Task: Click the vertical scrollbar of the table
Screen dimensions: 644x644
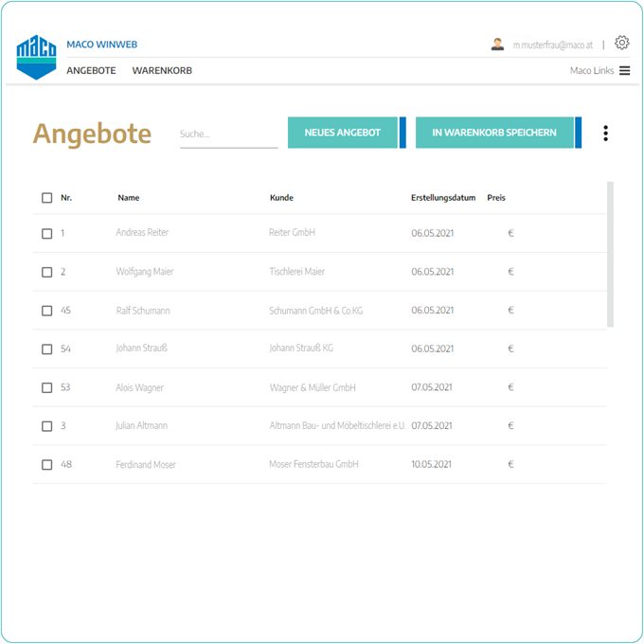Action: click(610, 254)
